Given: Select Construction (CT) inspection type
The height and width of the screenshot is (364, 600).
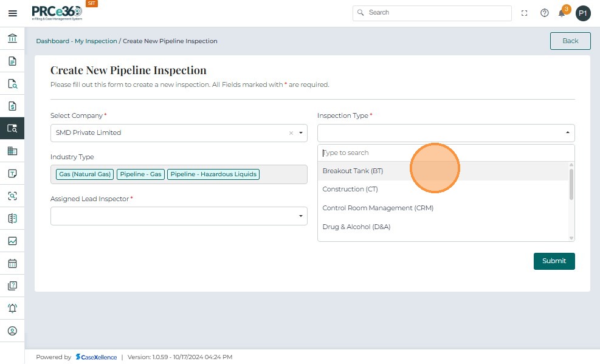Looking at the screenshot, I should coord(350,189).
